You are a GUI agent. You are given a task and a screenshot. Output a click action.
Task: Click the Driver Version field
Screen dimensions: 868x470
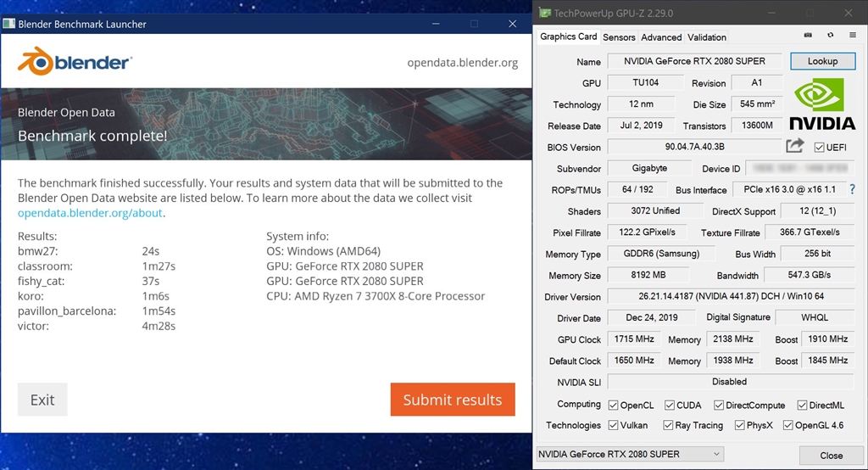pos(731,297)
